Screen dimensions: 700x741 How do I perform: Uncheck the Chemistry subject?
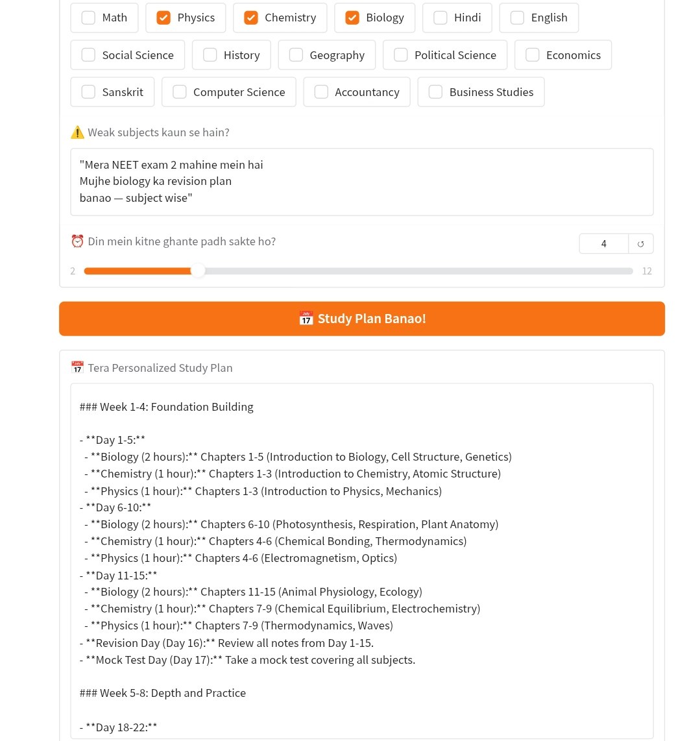251,18
